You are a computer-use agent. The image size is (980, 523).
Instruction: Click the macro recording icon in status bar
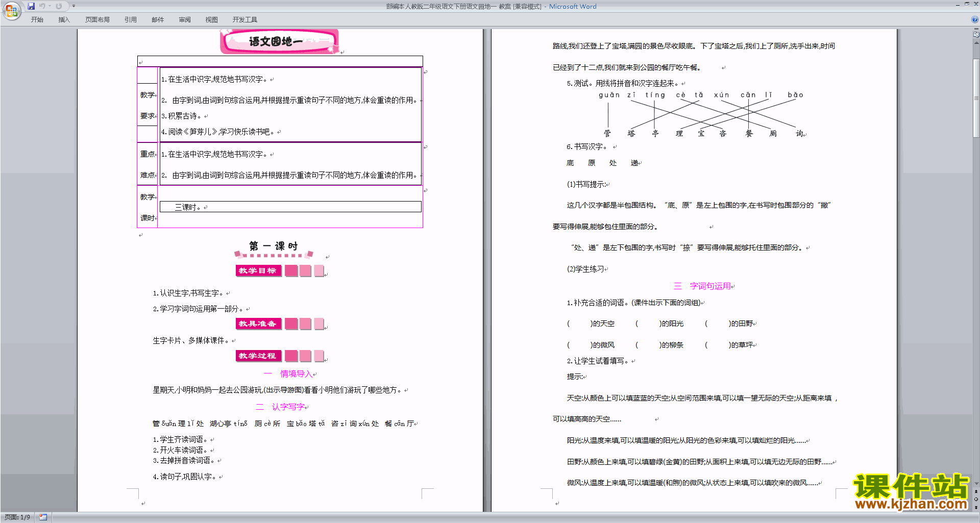tap(43, 517)
